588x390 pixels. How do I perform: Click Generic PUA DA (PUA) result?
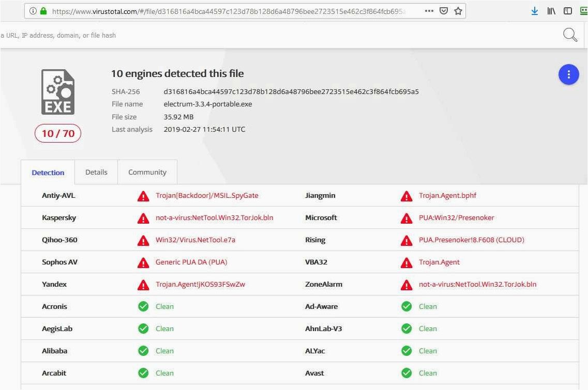pyautogui.click(x=191, y=262)
